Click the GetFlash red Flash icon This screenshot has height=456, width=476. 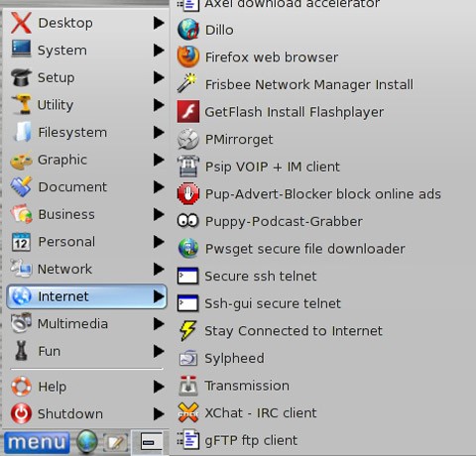(188, 112)
